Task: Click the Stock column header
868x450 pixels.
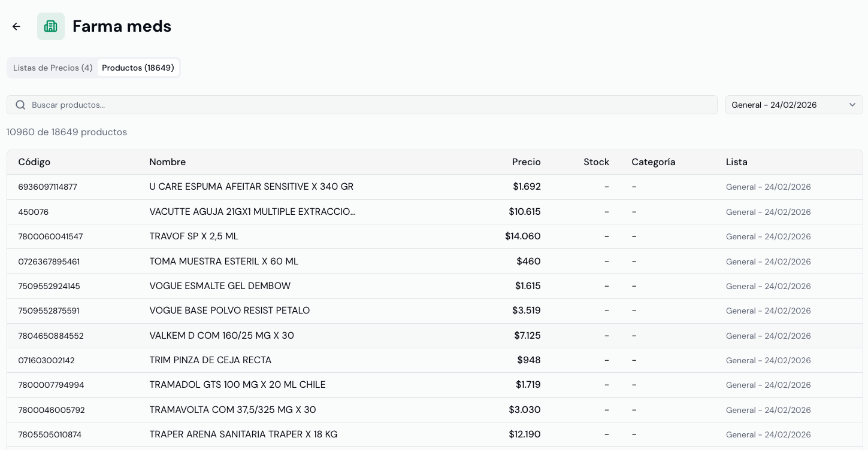Action: 596,162
